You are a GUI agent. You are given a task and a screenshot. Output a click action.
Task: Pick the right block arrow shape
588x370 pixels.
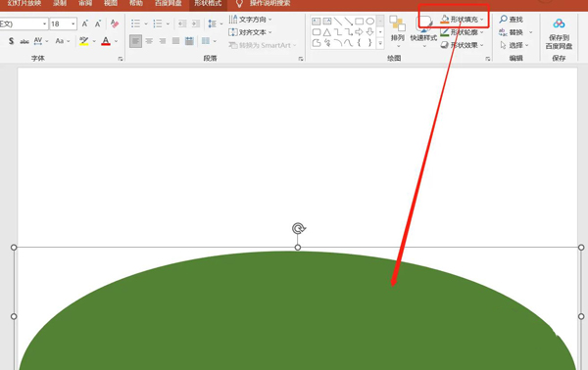point(360,32)
